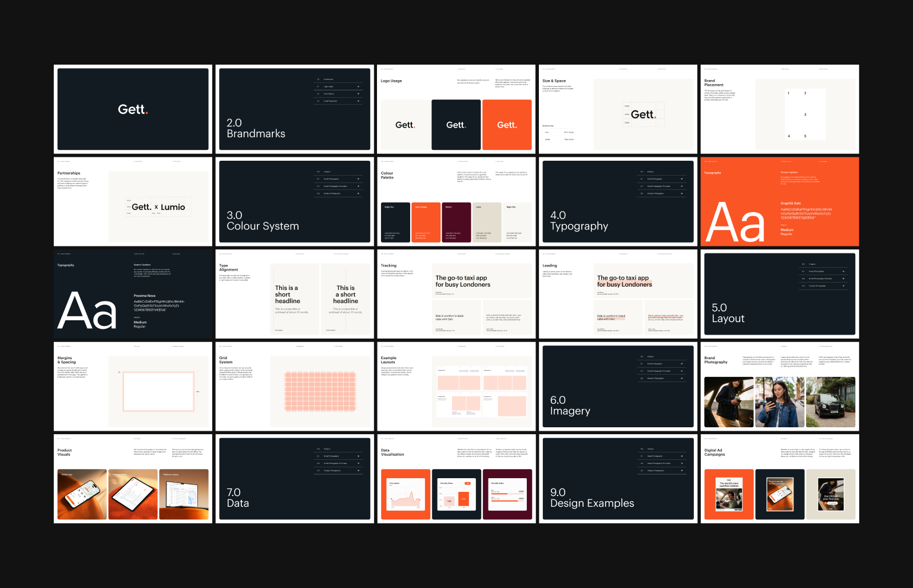The width and height of the screenshot is (913, 588).
Task: Click the photo of woman looking at phone
Action: 780,402
